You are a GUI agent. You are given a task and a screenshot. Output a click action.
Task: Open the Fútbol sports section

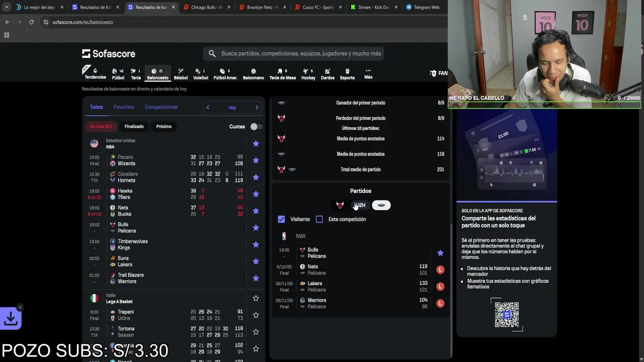(x=118, y=74)
